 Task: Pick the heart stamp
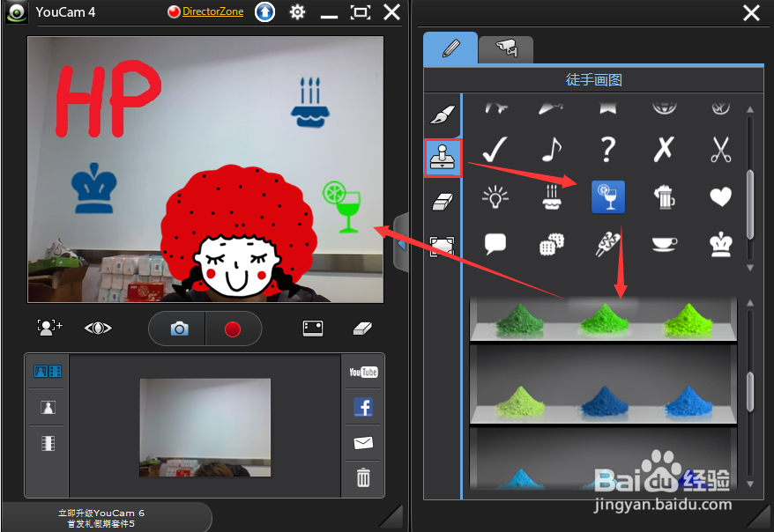721,197
